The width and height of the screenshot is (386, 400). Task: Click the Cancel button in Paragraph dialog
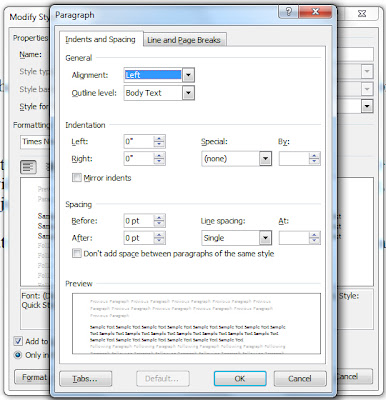click(x=300, y=379)
